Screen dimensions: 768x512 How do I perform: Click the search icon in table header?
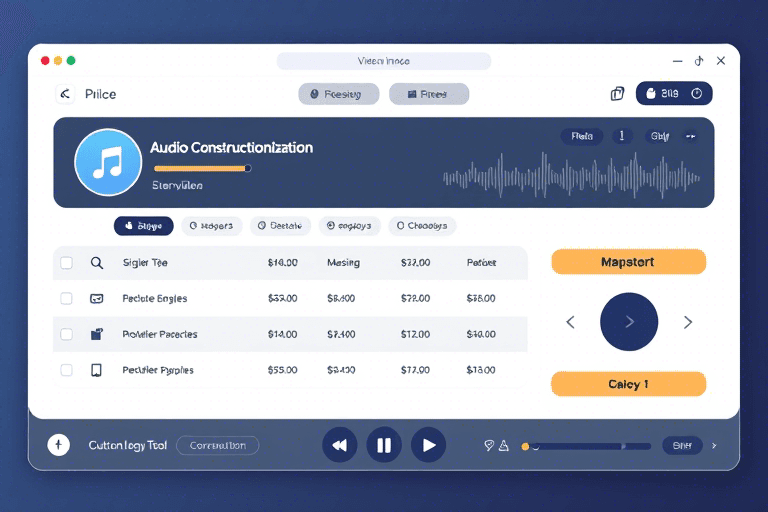tap(97, 263)
